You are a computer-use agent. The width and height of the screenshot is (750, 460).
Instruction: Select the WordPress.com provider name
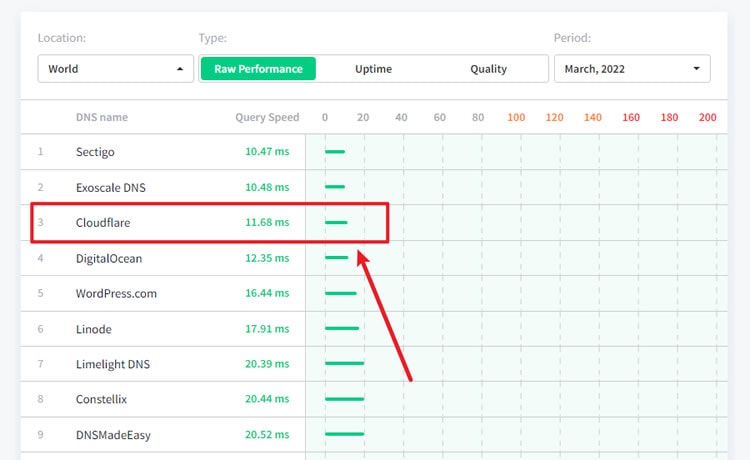pos(116,294)
